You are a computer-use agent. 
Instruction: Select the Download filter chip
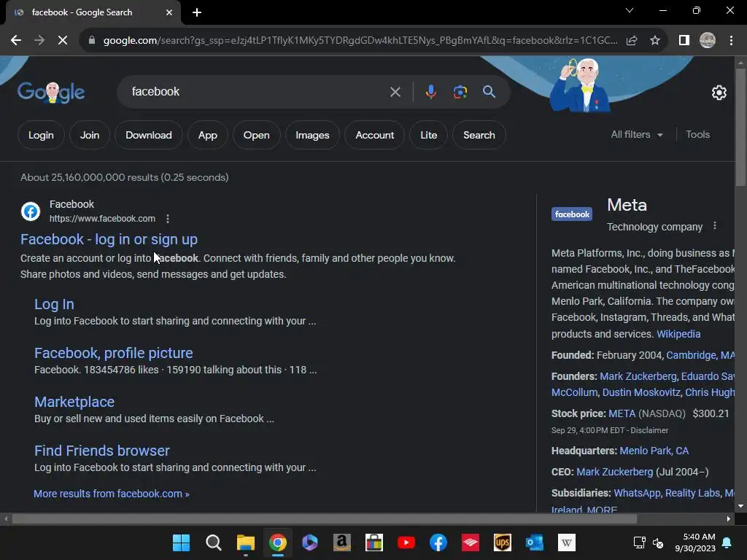point(149,135)
